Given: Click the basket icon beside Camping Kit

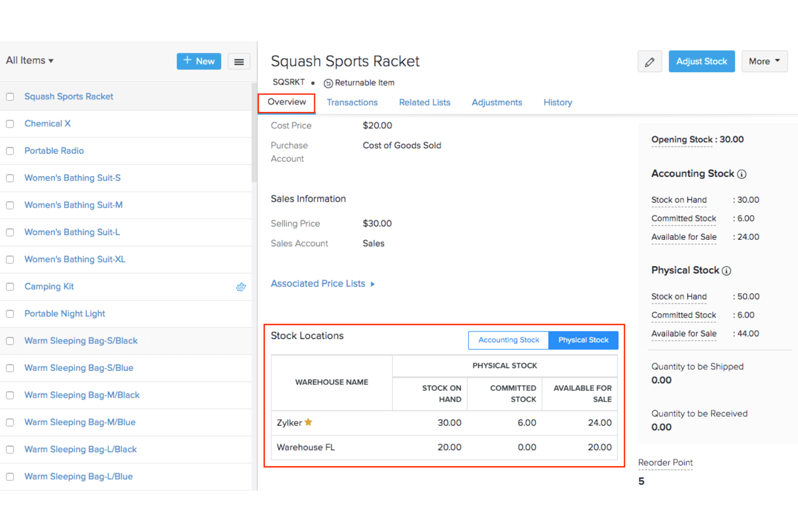Looking at the screenshot, I should click(x=241, y=287).
